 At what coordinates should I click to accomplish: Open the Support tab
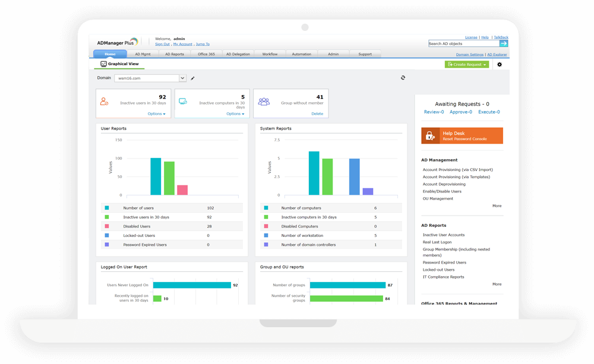click(x=365, y=54)
